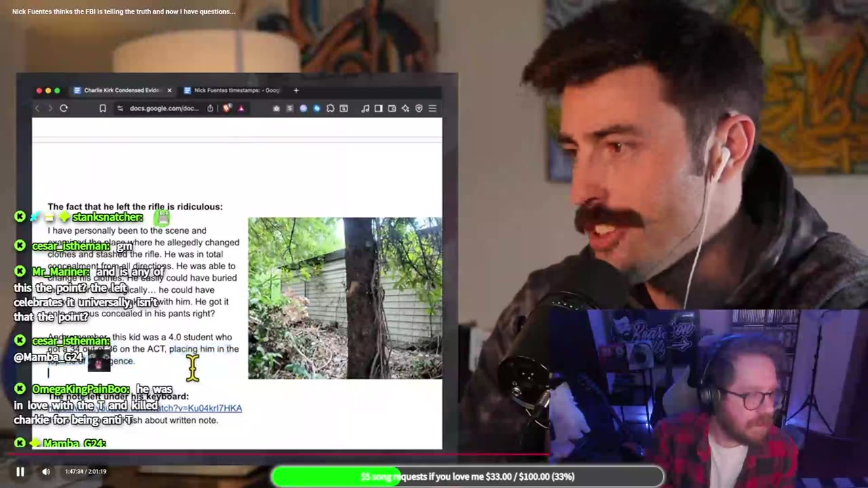Open site settings icon in address bar

(x=120, y=108)
